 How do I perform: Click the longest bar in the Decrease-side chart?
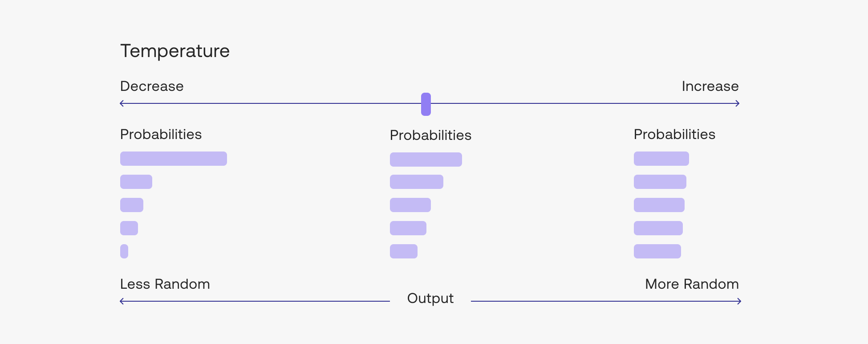pos(174,159)
